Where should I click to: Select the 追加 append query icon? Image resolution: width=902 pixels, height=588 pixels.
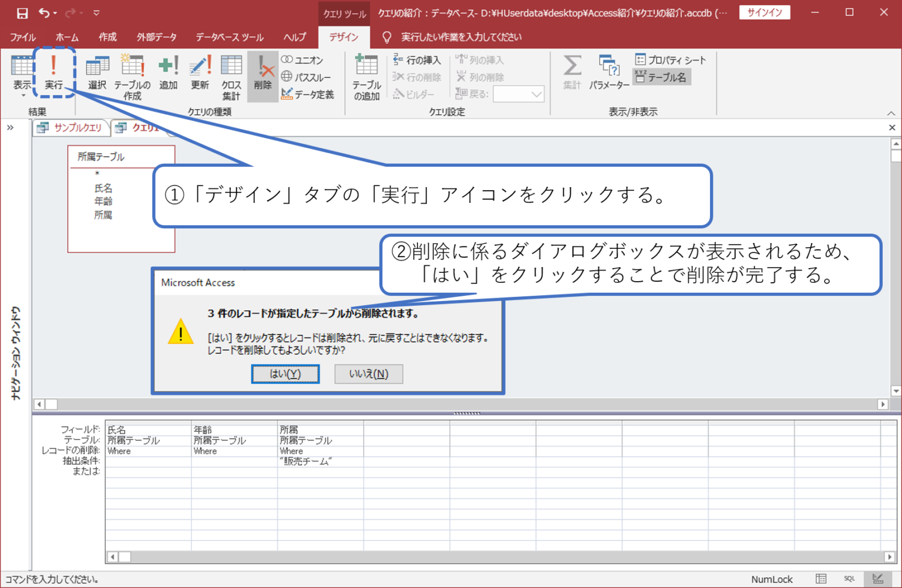[168, 72]
